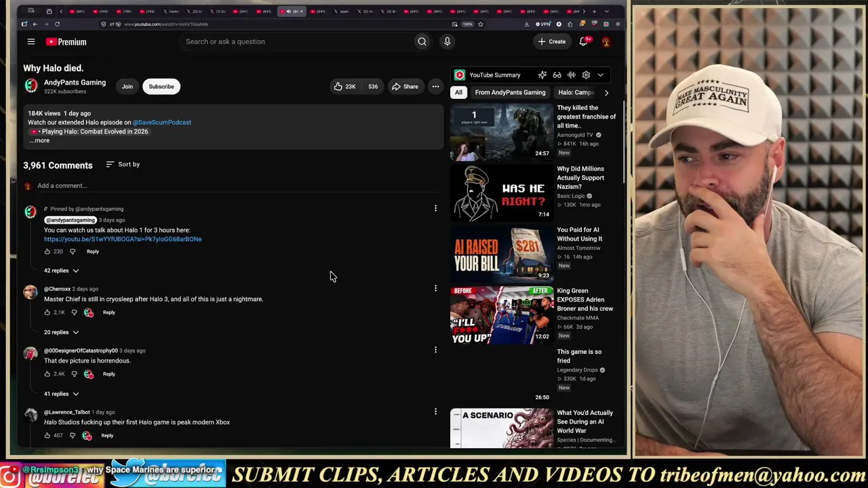Viewport: 868px width, 488px height.
Task: Open the youtu.be link in pinned comment
Action: click(x=123, y=239)
